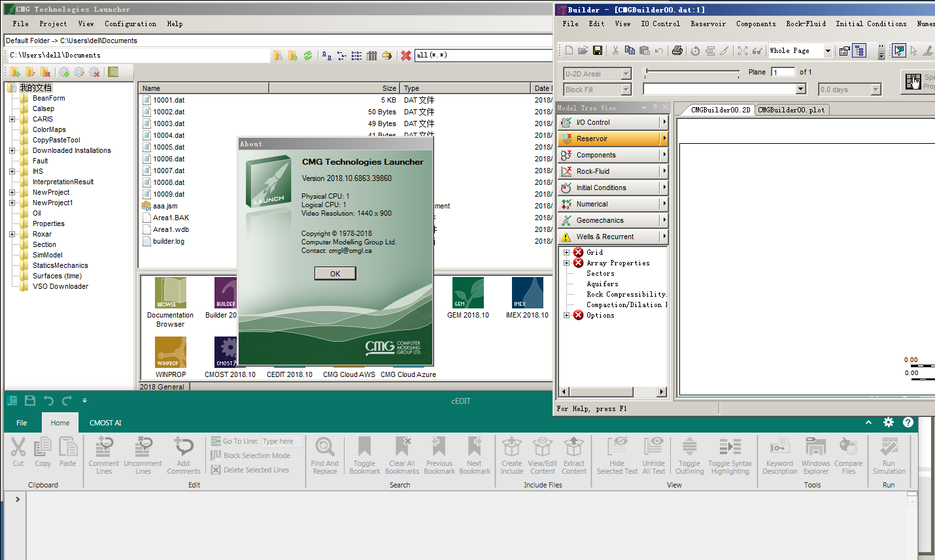Click the Copy icon in Builder toolbar
This screenshot has height=560, width=935.
click(630, 50)
